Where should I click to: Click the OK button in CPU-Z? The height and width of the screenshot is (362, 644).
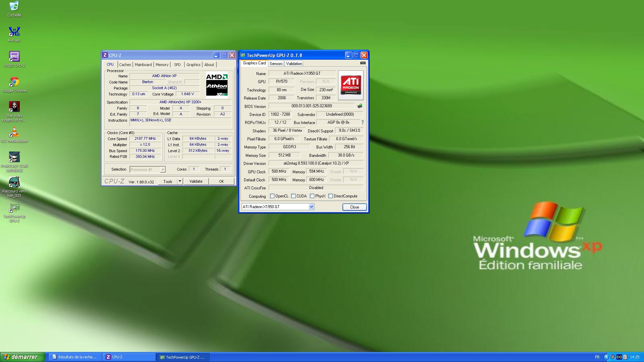(x=221, y=181)
